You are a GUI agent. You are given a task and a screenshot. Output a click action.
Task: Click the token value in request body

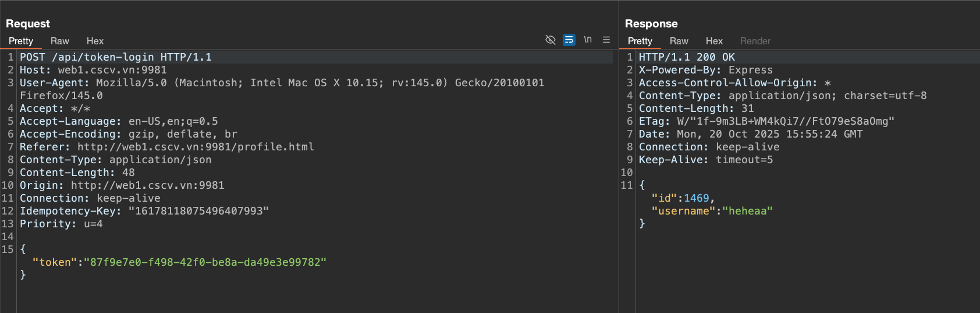coord(205,262)
